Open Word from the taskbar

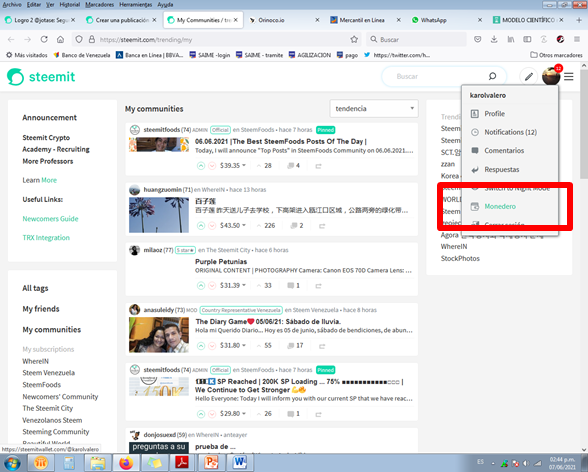[240, 463]
